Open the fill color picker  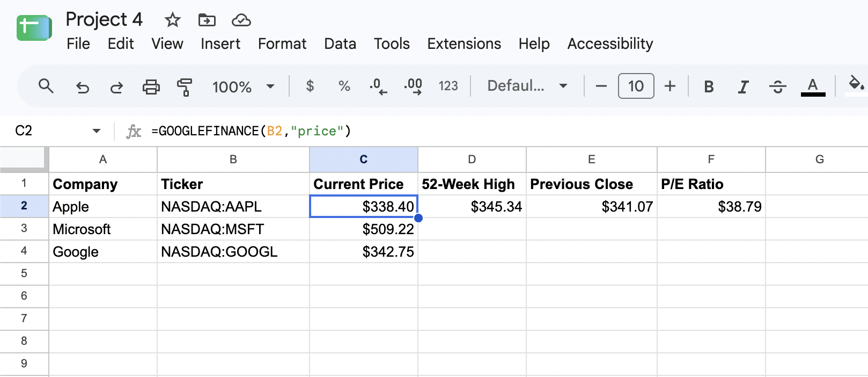pyautogui.click(x=856, y=85)
